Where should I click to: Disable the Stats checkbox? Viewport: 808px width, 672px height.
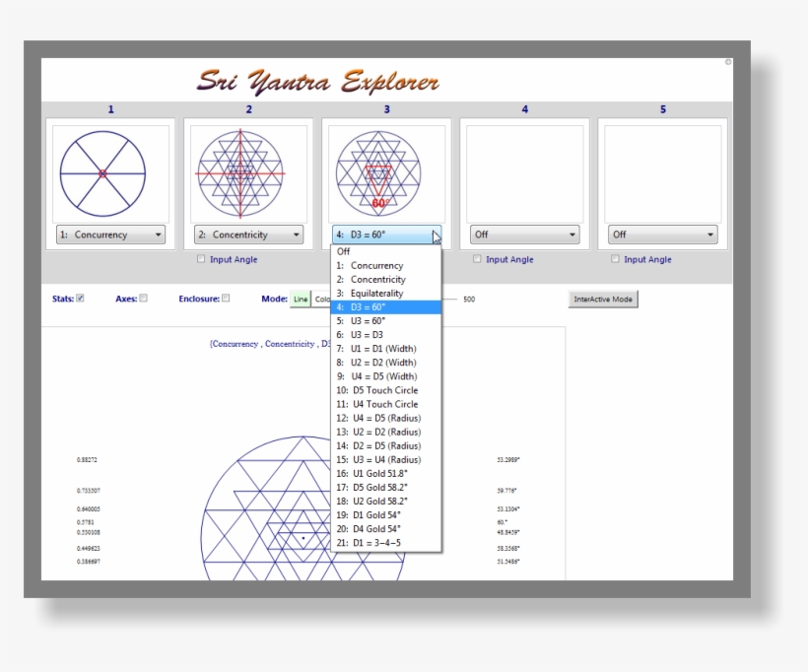(82, 298)
